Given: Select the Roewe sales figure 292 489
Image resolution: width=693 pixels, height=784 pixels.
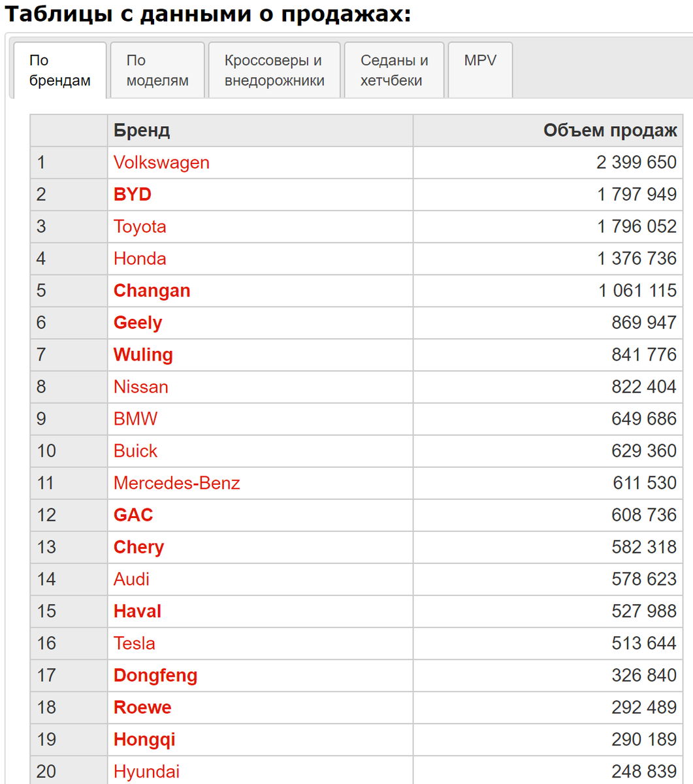Looking at the screenshot, I should [x=644, y=707].
